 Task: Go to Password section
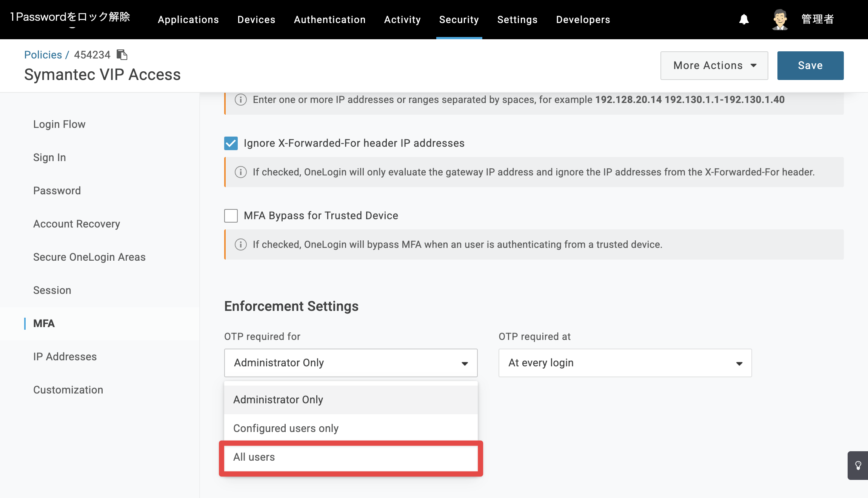57,191
